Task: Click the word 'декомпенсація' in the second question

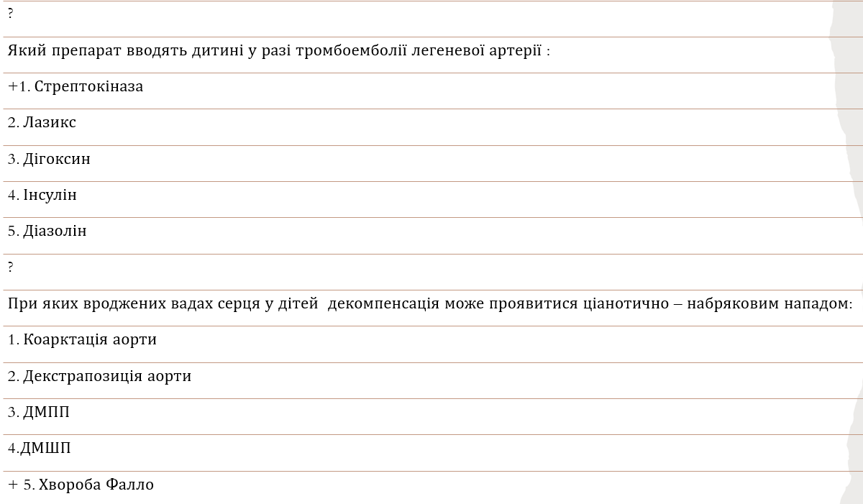Action: coord(383,303)
